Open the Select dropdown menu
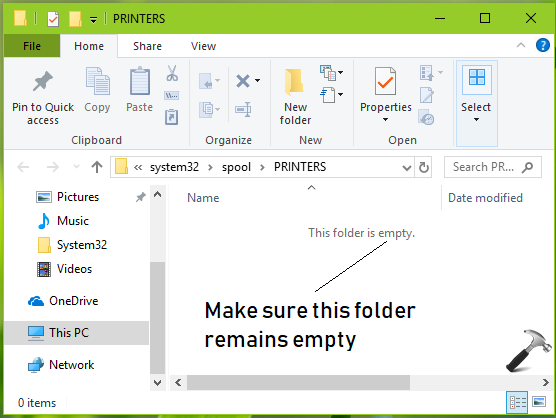Screen dimensions: 556x418 [x=476, y=103]
